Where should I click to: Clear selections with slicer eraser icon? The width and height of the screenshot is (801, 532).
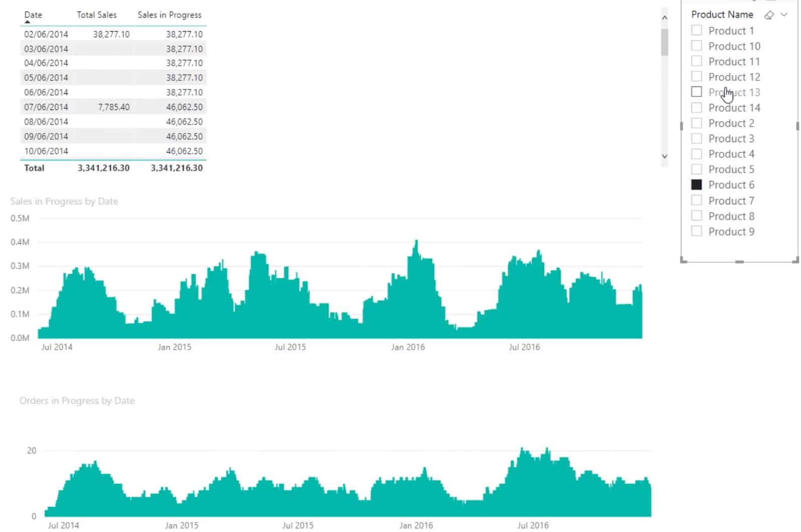(769, 15)
